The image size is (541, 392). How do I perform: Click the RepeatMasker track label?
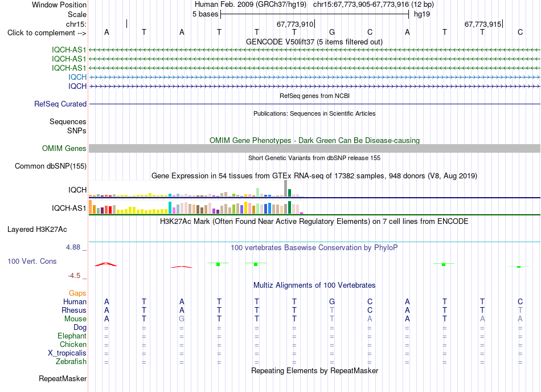(x=63, y=378)
